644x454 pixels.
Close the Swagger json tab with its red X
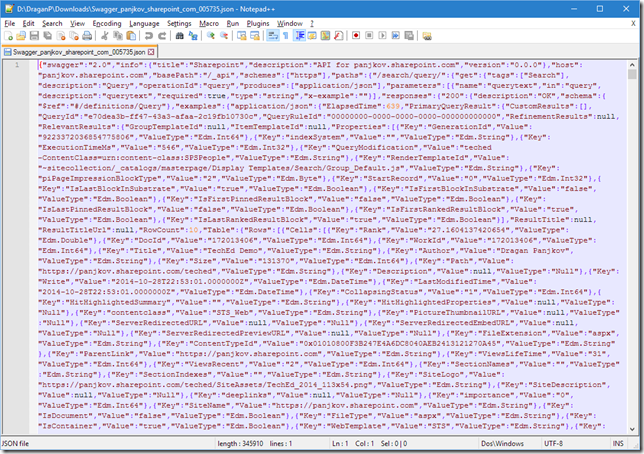(x=151, y=52)
